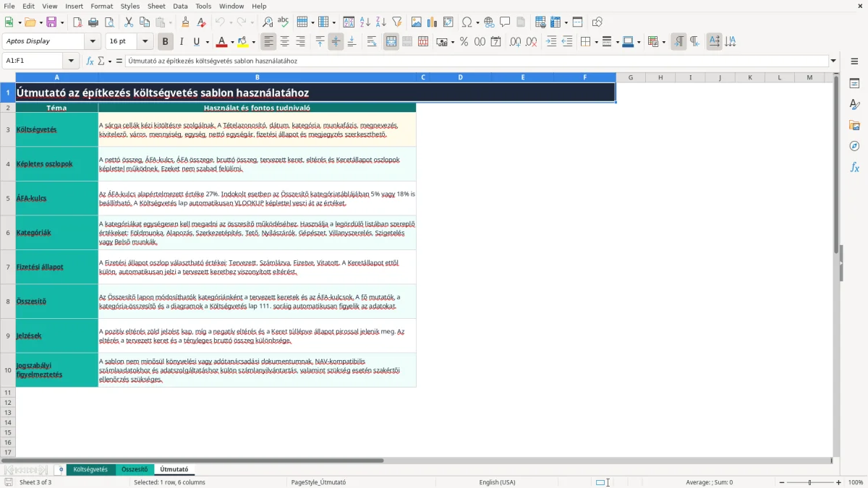
Task: Apply the font color swatch
Action: point(222,42)
